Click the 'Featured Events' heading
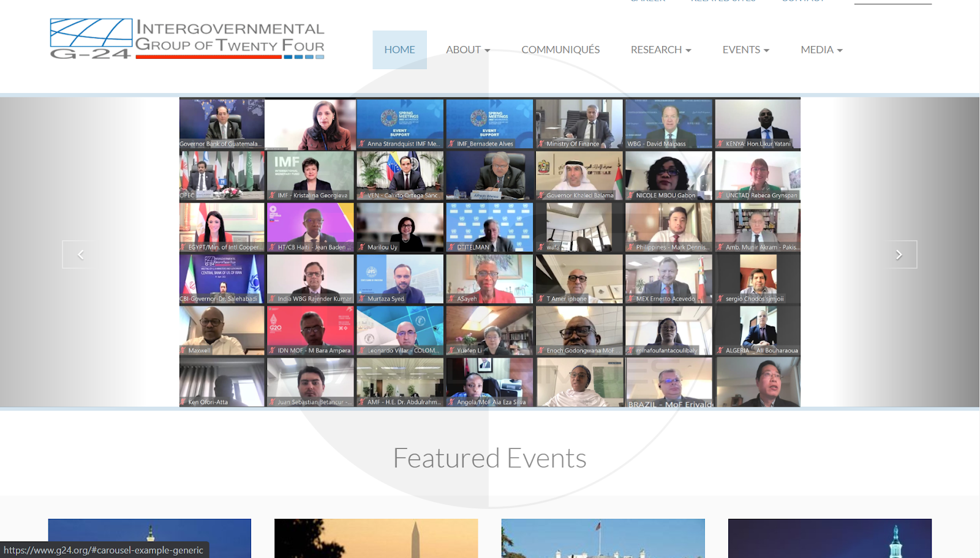980x558 pixels. pos(489,458)
